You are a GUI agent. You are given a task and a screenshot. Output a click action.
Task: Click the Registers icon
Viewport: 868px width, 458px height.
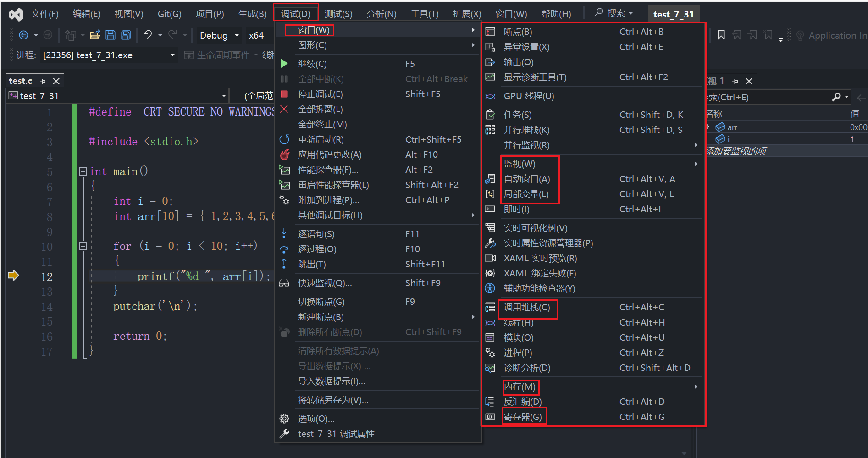coord(490,417)
